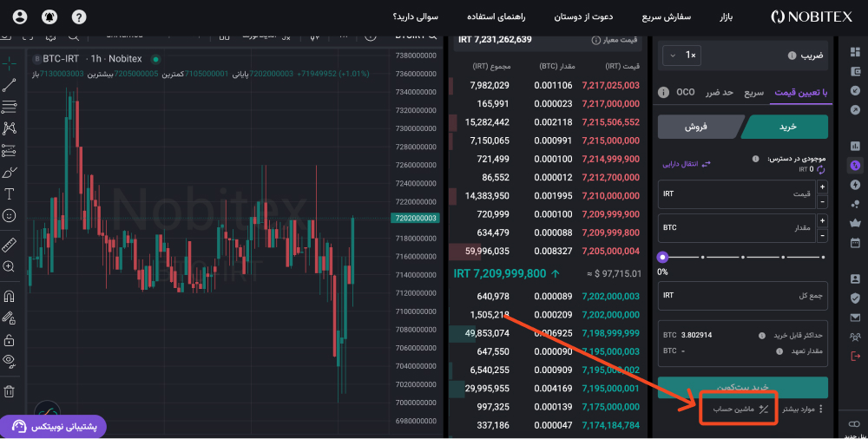Increase amount with the مقدار plus stepper
This screenshot has width=868, height=439.
click(823, 221)
